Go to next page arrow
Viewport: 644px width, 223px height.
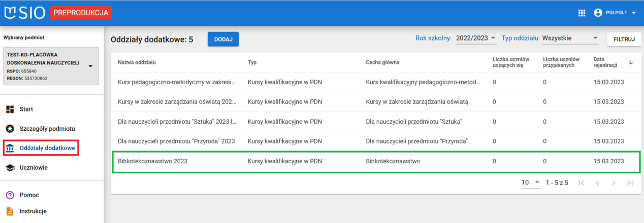(x=614, y=182)
